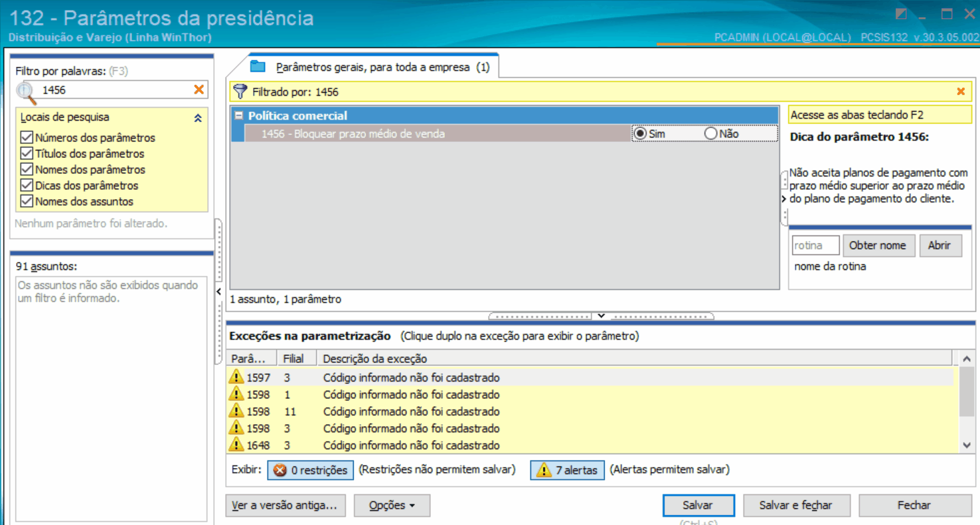Toggle 'Números dos parâmetros' checkbox
This screenshot has width=980, height=525.
point(27,138)
